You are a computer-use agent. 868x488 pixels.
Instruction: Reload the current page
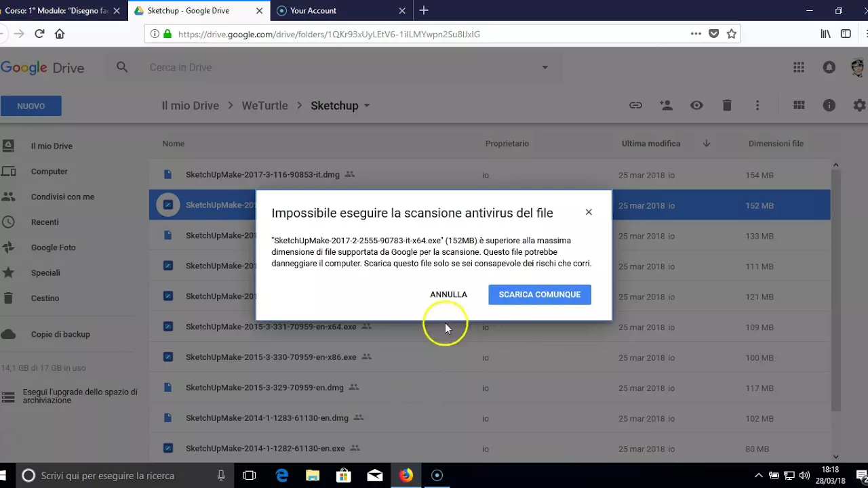point(39,34)
